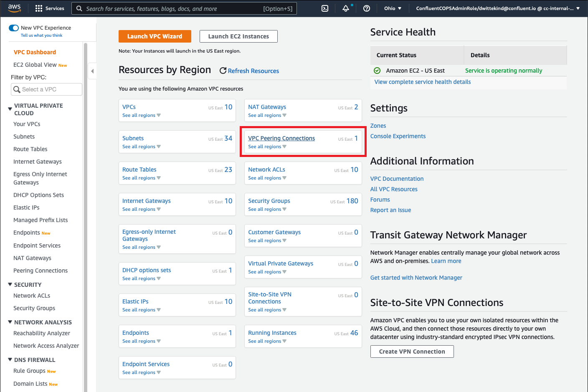Focus the AWS services search field

coord(184,8)
